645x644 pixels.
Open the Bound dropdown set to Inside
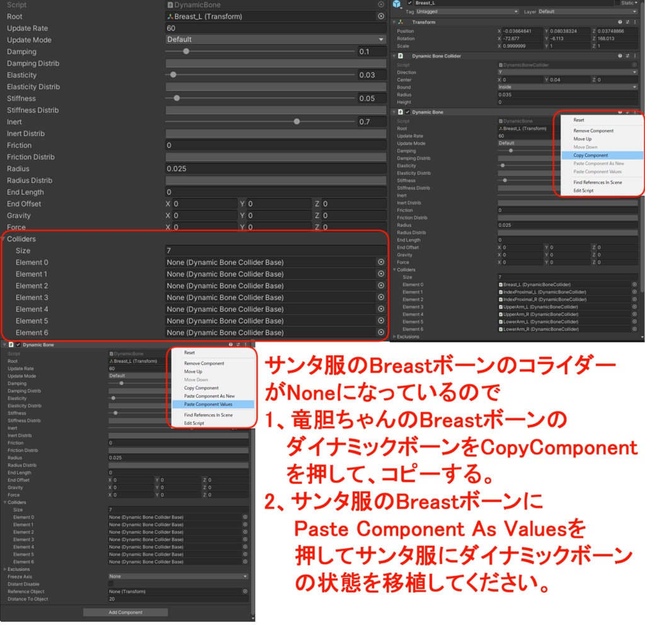[x=568, y=87]
